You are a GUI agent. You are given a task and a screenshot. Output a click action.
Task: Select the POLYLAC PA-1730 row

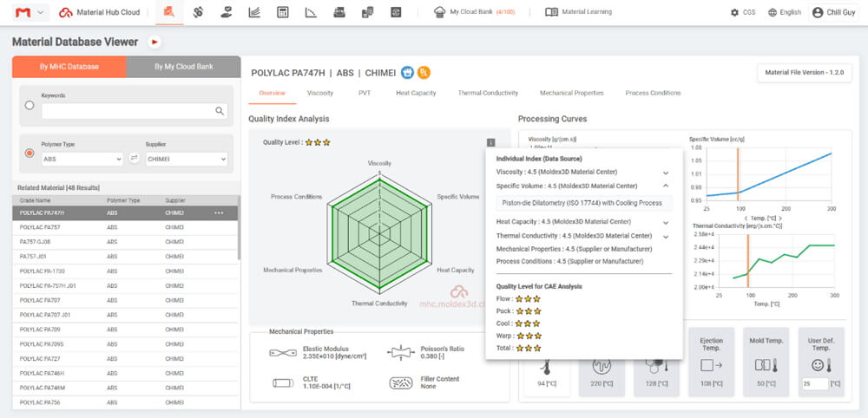125,271
